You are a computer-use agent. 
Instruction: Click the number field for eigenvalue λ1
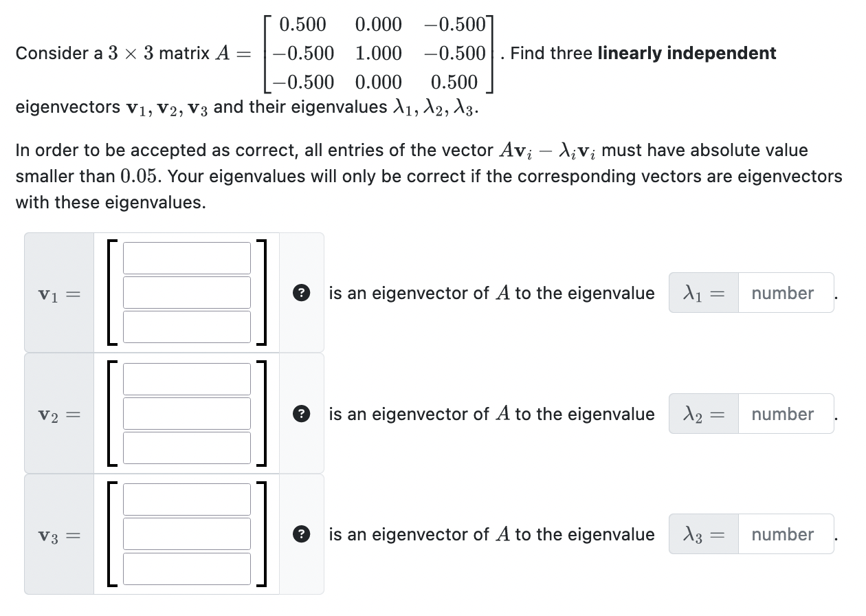[x=786, y=293]
